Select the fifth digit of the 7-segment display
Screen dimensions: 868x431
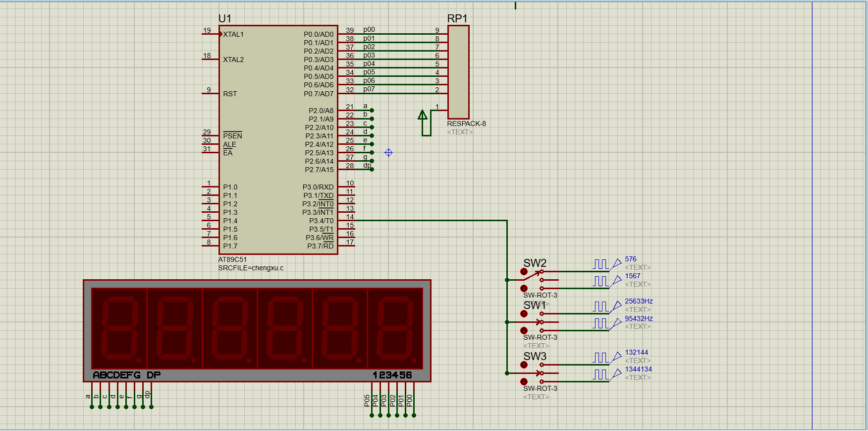click(340, 328)
